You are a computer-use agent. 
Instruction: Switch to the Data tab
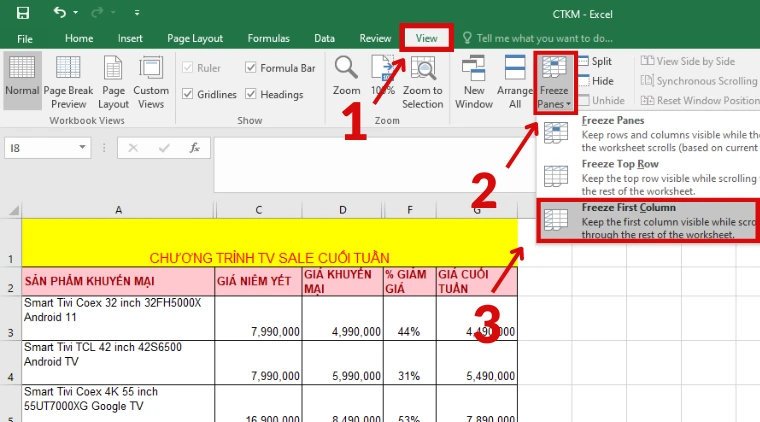click(x=324, y=38)
